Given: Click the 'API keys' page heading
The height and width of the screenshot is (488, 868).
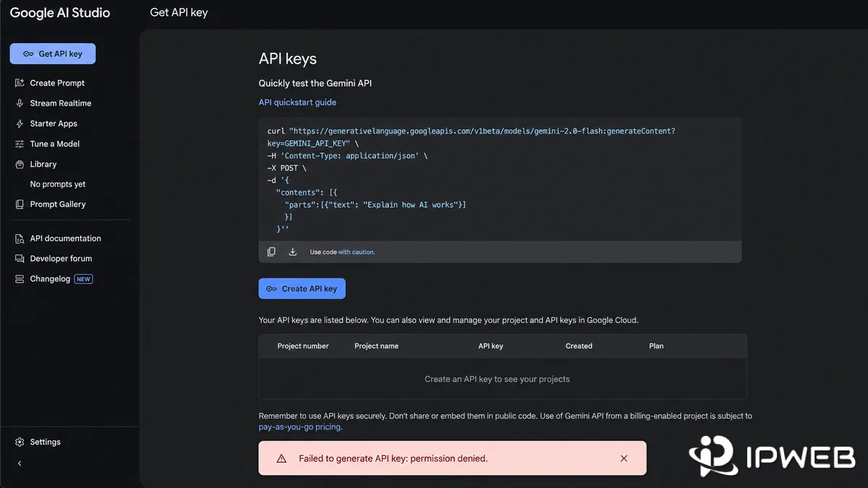Looking at the screenshot, I should tap(288, 59).
